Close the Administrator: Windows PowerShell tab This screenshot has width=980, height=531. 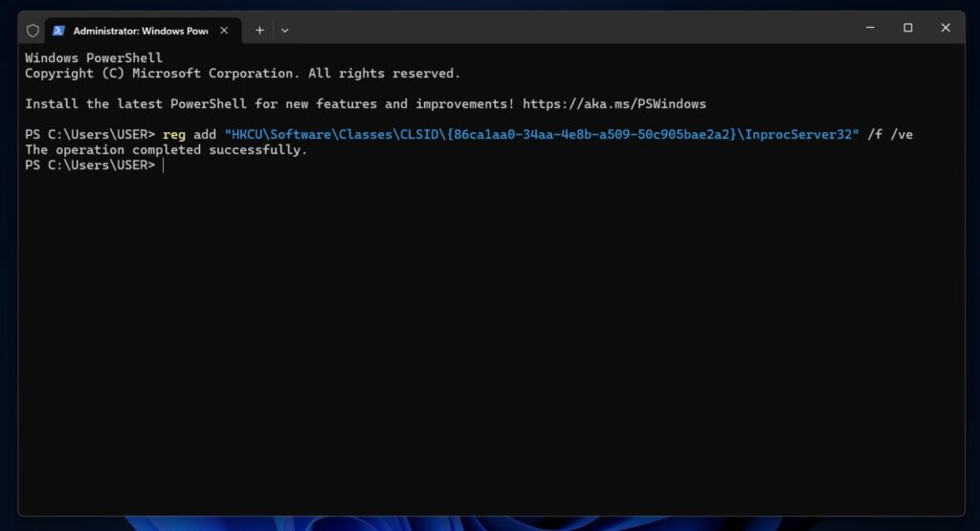[x=224, y=30]
